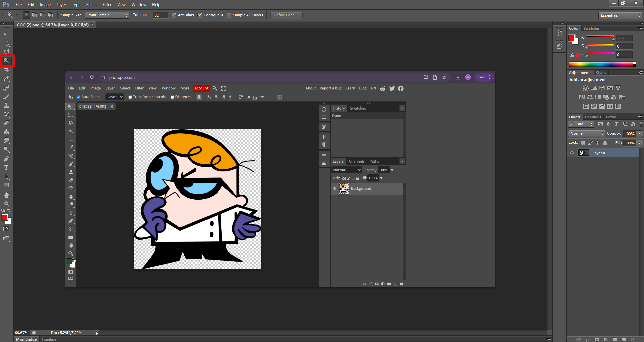Add a Hue/Saturation adjustment
644x342 pixels.
[x=582, y=97]
